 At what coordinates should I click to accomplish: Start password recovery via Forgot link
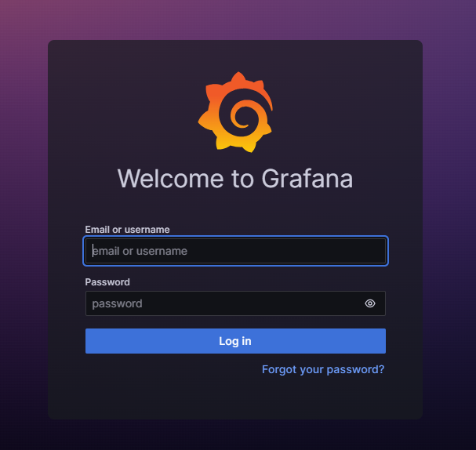click(323, 369)
